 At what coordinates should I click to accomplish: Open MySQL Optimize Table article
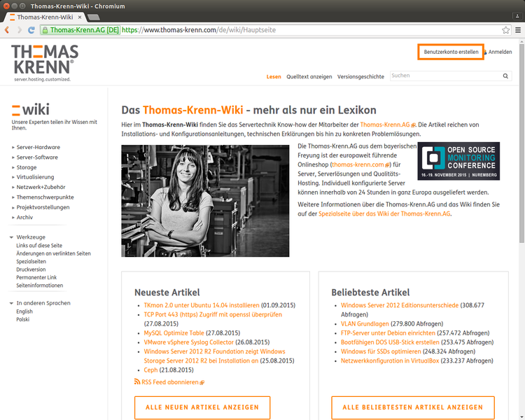coord(174,333)
